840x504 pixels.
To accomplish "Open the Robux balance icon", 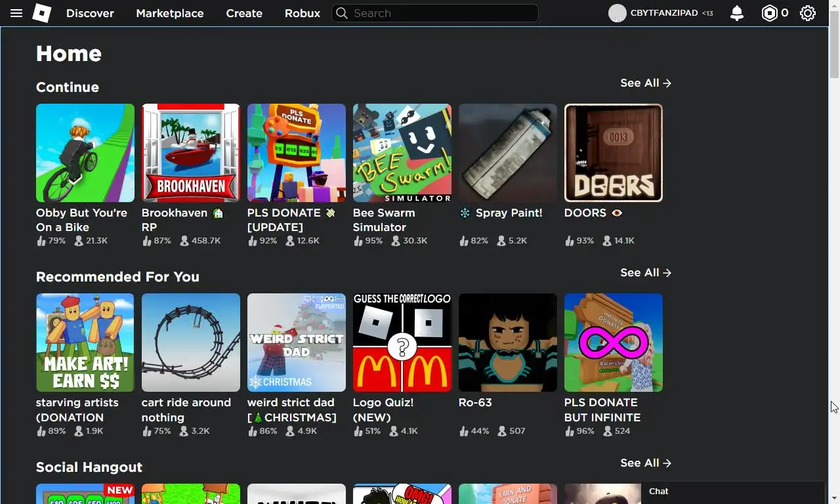I will (769, 13).
